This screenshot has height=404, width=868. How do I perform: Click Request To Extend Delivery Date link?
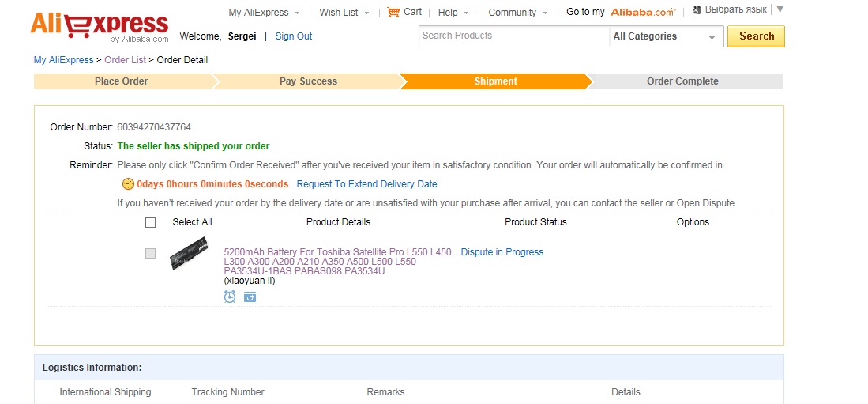(x=366, y=184)
